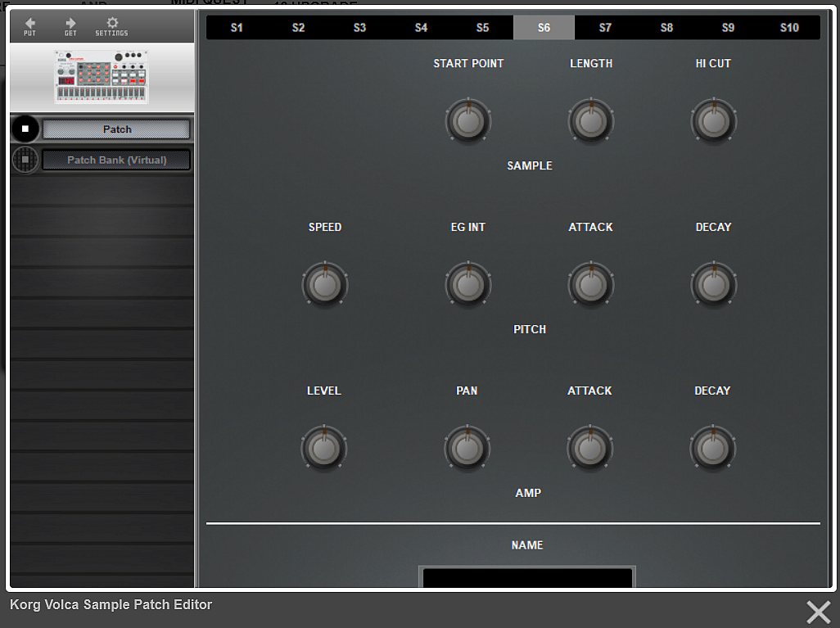This screenshot has height=628, width=840.
Task: Select the Patch Bank (Virtual) button
Action: pos(116,160)
